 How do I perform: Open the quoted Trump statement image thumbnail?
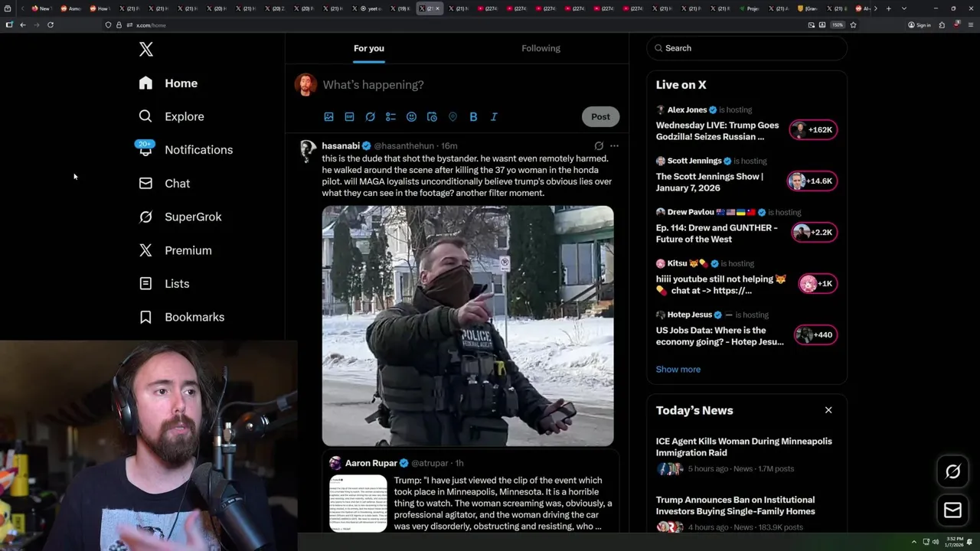358,503
